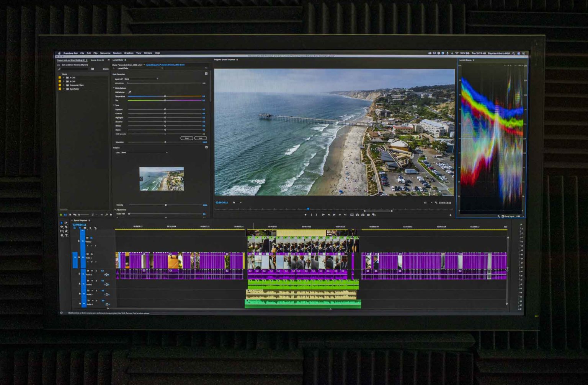Image resolution: width=588 pixels, height=385 pixels.
Task: Toggle the Creative section checkbox
Action: click(x=206, y=147)
